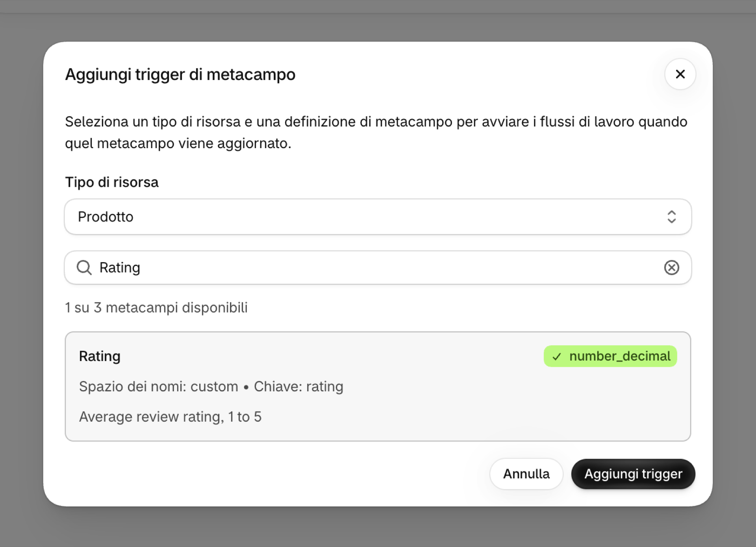The width and height of the screenshot is (756, 547).
Task: Clear the Rating search text
Action: click(x=671, y=268)
